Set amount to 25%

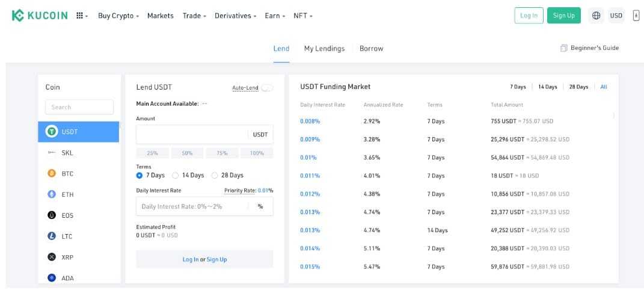152,153
